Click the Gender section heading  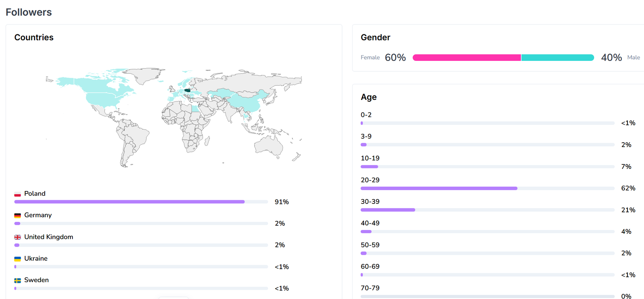click(x=375, y=37)
